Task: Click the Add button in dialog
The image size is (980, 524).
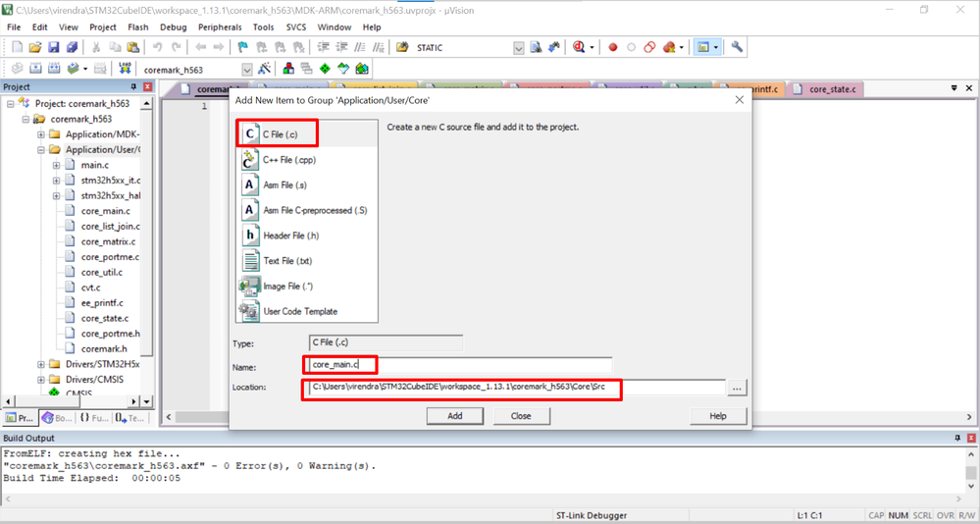Action: tap(455, 416)
